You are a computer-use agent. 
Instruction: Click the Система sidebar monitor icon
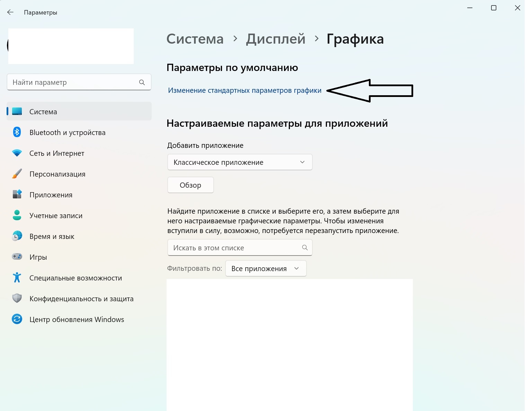tap(17, 111)
